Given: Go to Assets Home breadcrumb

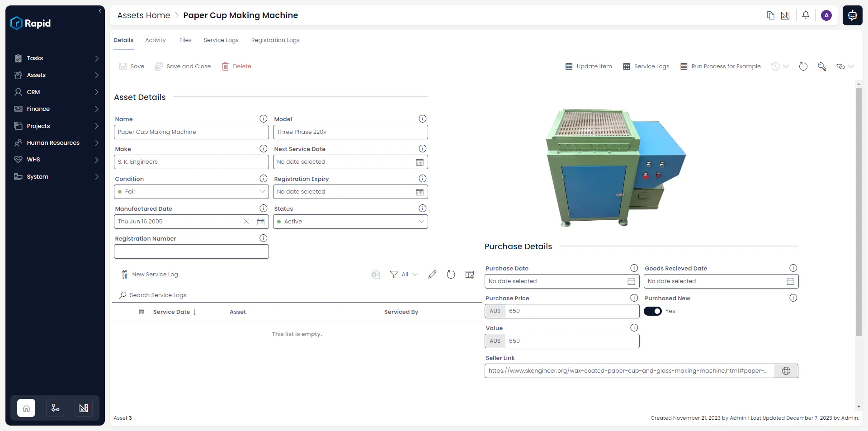Looking at the screenshot, I should (x=144, y=15).
